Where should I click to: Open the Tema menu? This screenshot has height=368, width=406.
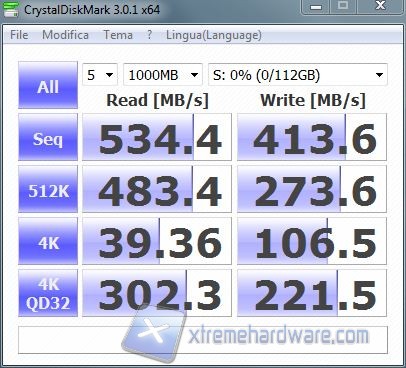click(118, 35)
